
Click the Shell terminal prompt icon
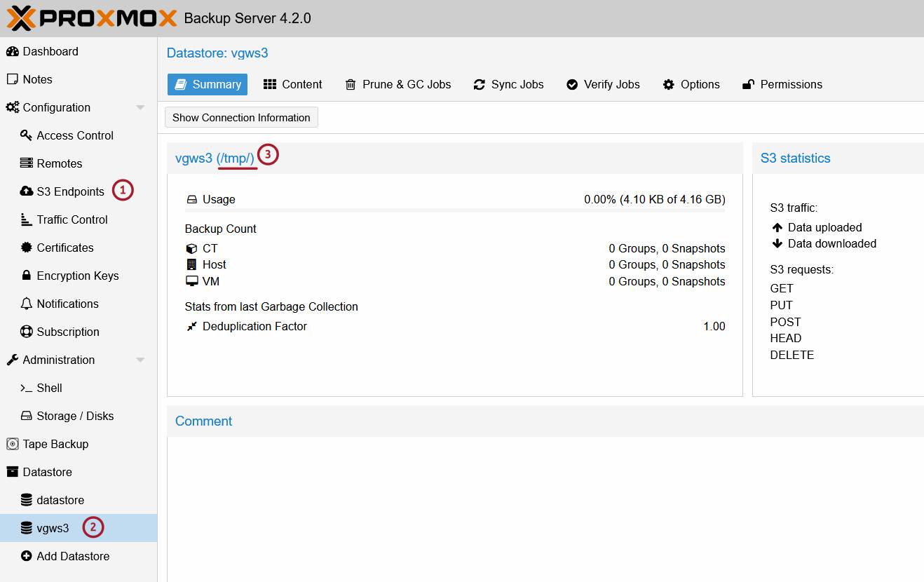[27, 388]
